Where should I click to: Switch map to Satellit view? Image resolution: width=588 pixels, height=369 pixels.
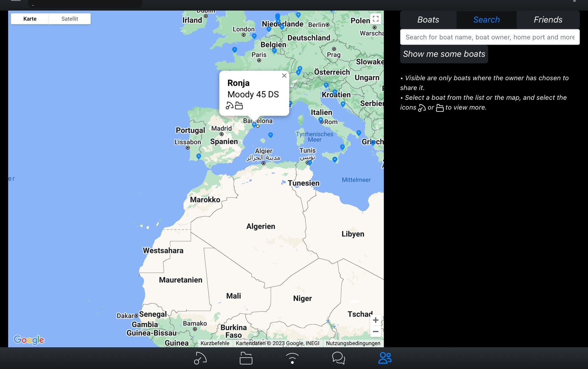tap(70, 19)
